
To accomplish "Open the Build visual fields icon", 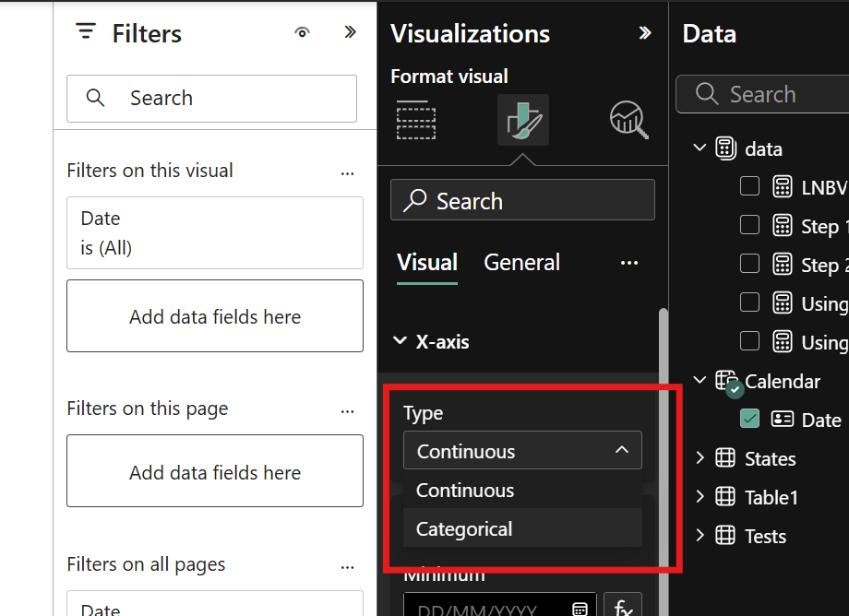I will coord(416,120).
